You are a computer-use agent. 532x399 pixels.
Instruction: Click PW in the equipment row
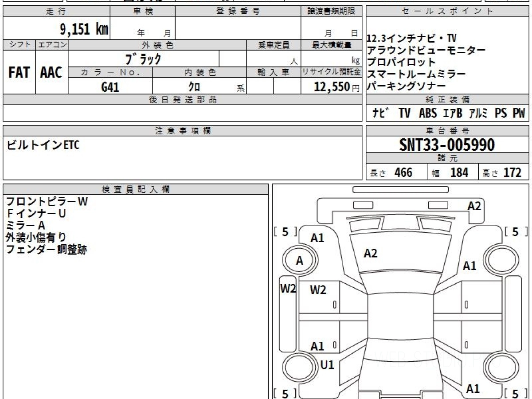pyautogui.click(x=519, y=113)
